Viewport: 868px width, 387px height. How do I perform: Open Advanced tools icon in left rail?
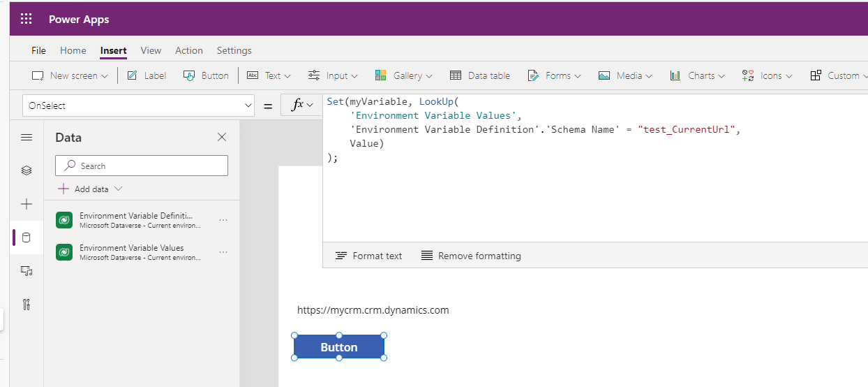pos(27,305)
